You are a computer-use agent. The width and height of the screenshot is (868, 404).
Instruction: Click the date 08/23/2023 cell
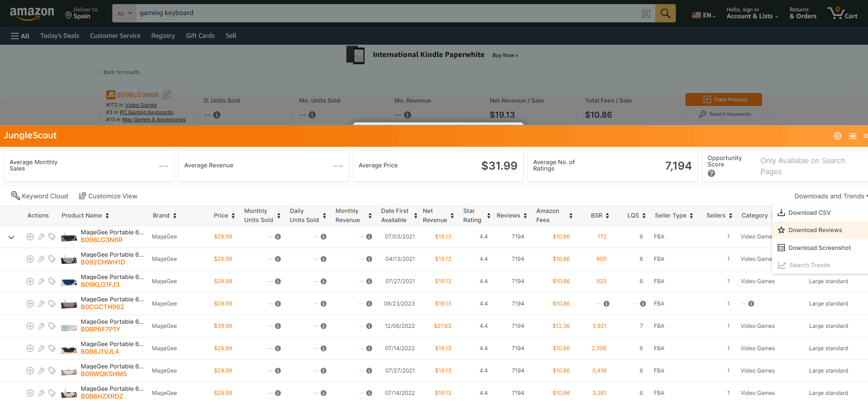[x=399, y=304]
